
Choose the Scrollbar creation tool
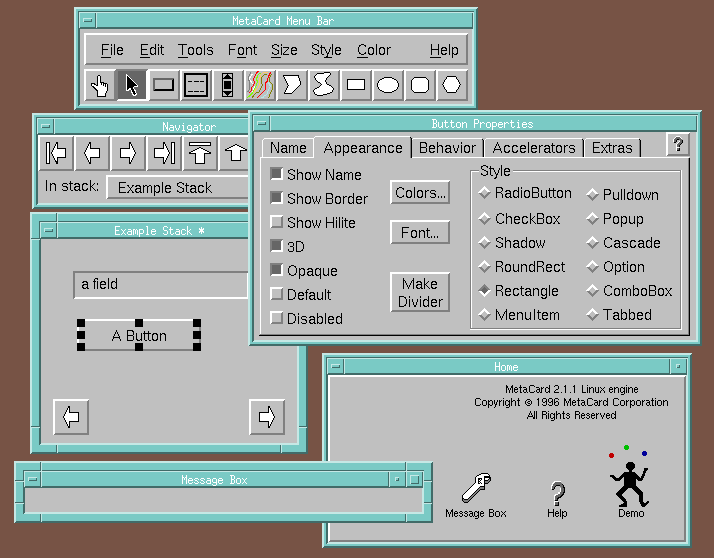click(x=228, y=85)
